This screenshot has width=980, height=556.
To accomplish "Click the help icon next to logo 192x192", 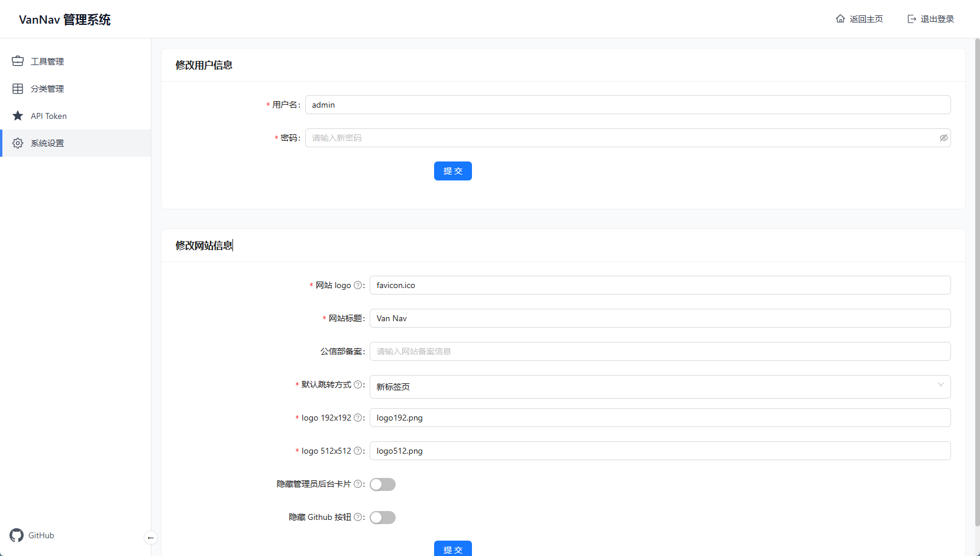I will pos(358,418).
